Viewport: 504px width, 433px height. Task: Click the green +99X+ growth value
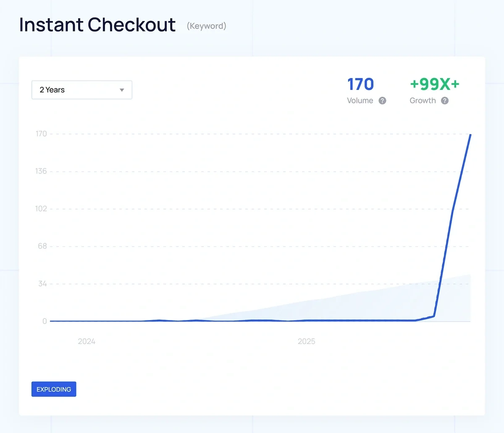(435, 84)
